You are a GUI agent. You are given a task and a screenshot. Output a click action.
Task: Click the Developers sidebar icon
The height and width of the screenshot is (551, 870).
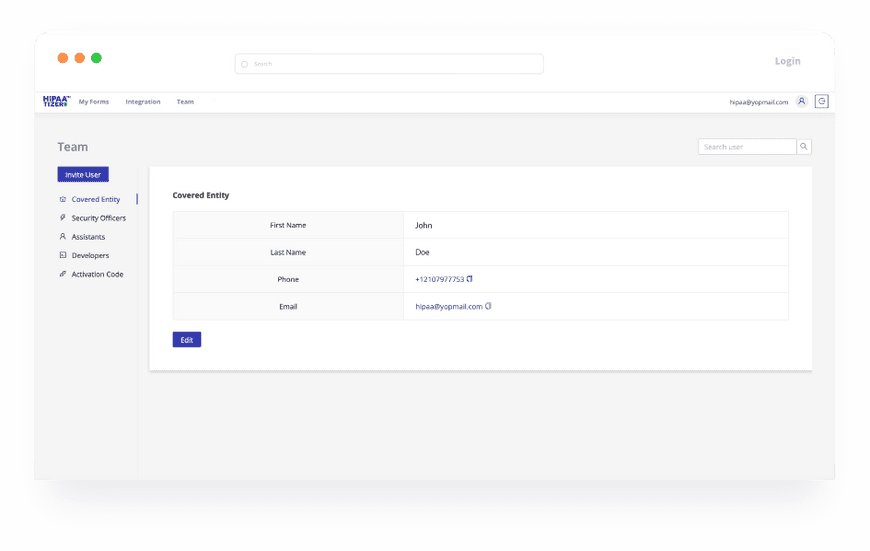click(63, 255)
